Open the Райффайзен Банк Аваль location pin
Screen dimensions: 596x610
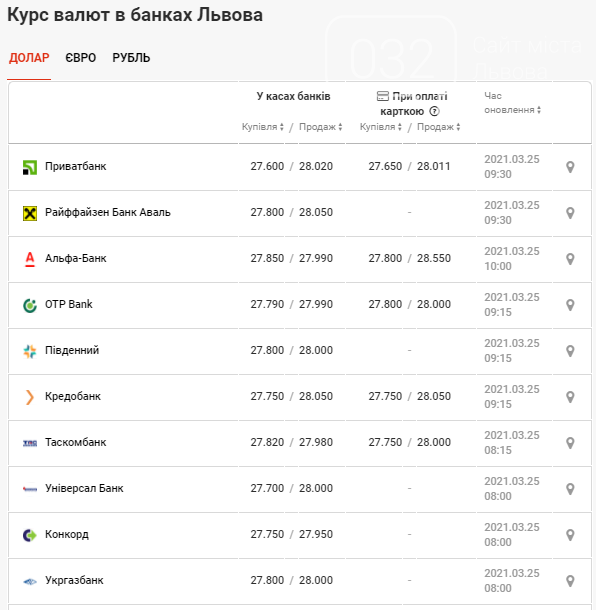point(570,213)
